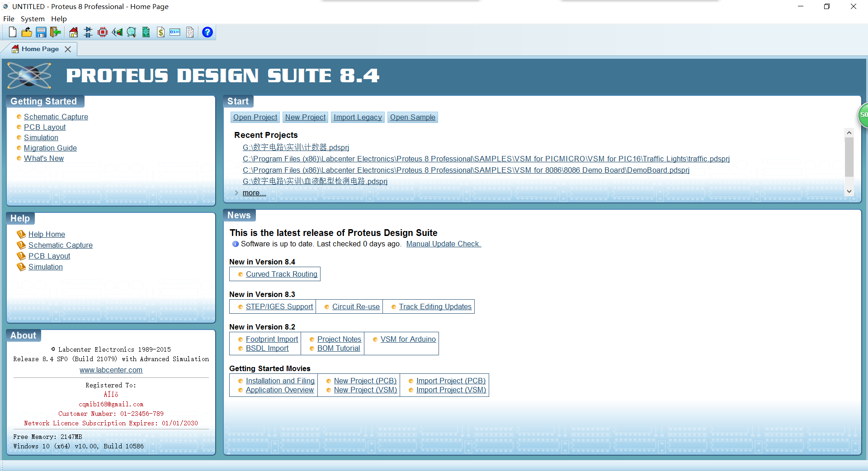Click the blue Help question mark icon
This screenshot has height=471, width=868.
208,32
